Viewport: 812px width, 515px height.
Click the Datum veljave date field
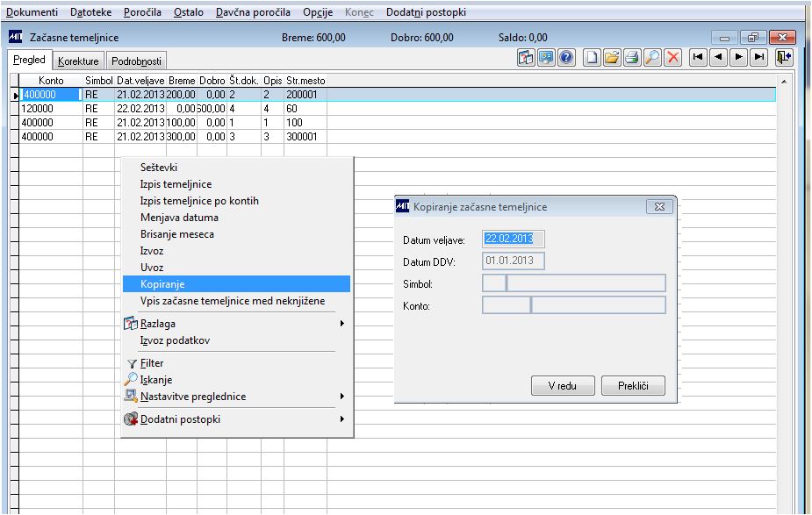[513, 239]
